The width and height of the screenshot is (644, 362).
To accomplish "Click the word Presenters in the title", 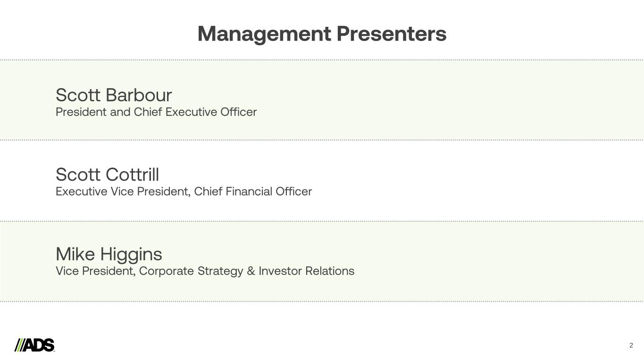I will pyautogui.click(x=391, y=34).
